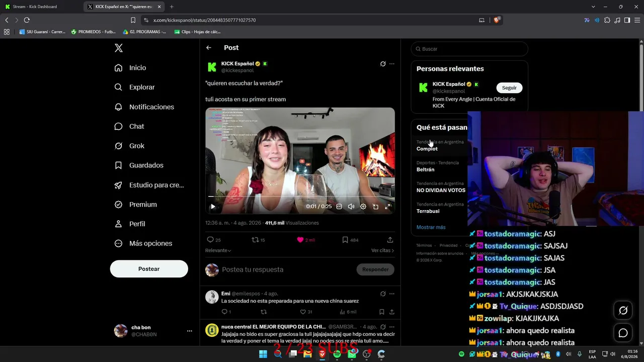
Task: Open Ver citas link
Action: point(382,250)
